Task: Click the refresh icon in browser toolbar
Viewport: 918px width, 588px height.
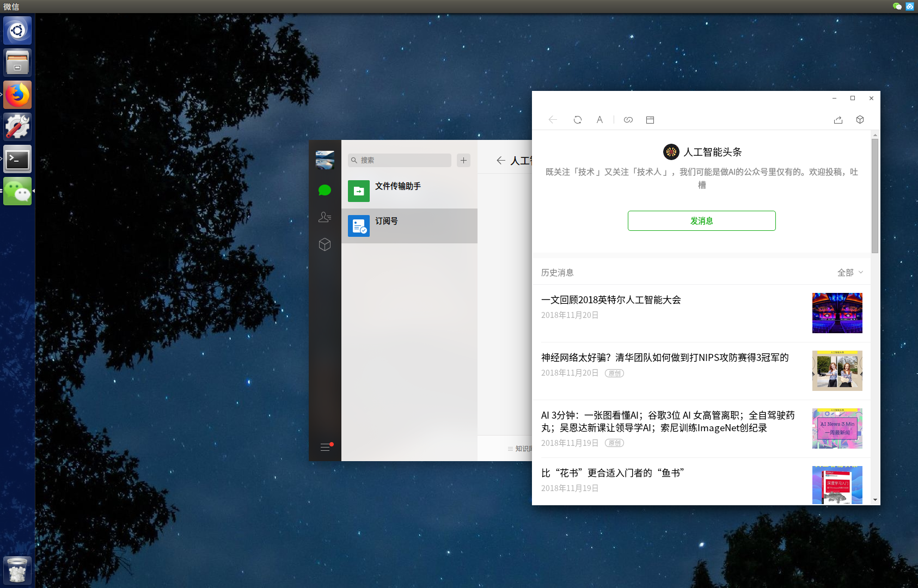Action: tap(578, 120)
